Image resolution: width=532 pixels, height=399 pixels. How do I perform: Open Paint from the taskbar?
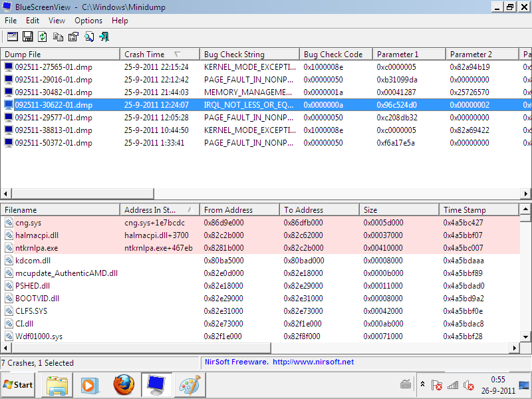[190, 385]
